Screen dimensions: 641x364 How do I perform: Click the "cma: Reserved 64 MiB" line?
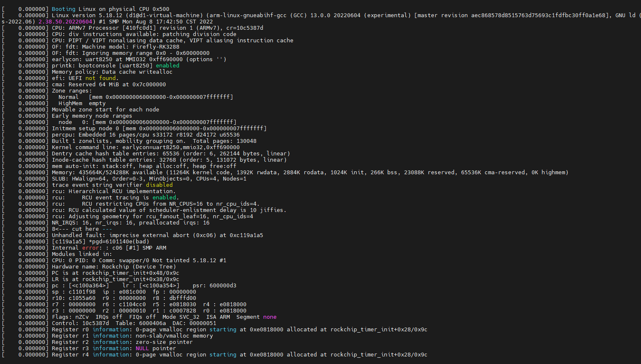[109, 84]
